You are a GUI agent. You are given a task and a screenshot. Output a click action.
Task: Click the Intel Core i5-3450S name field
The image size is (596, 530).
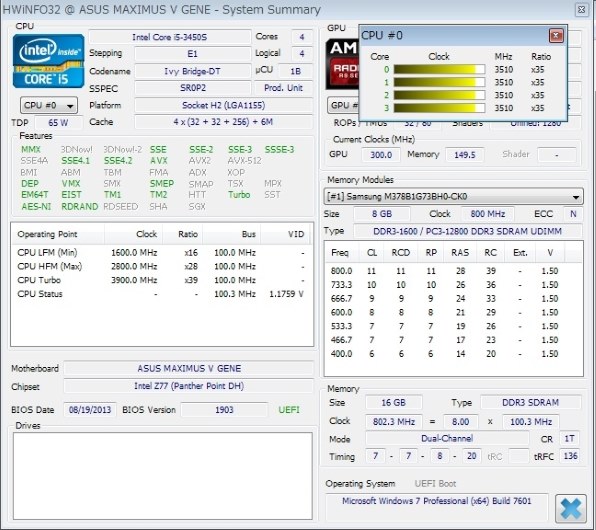tap(170, 37)
